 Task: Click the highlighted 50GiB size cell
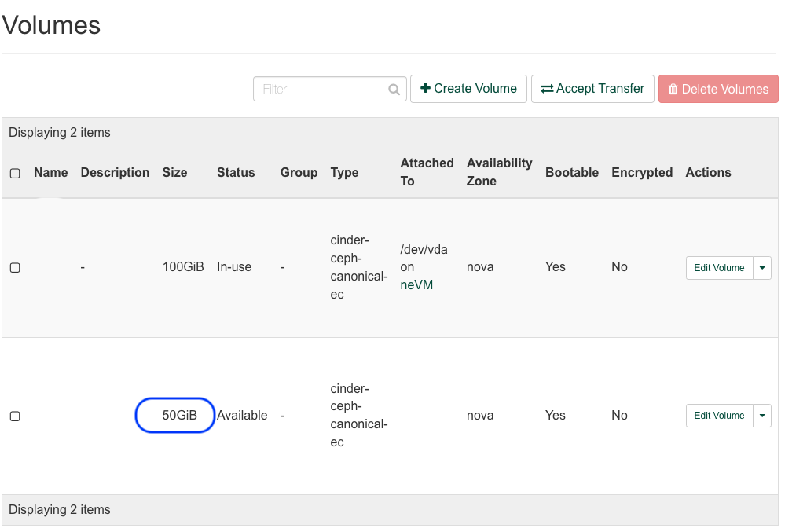pyautogui.click(x=179, y=416)
